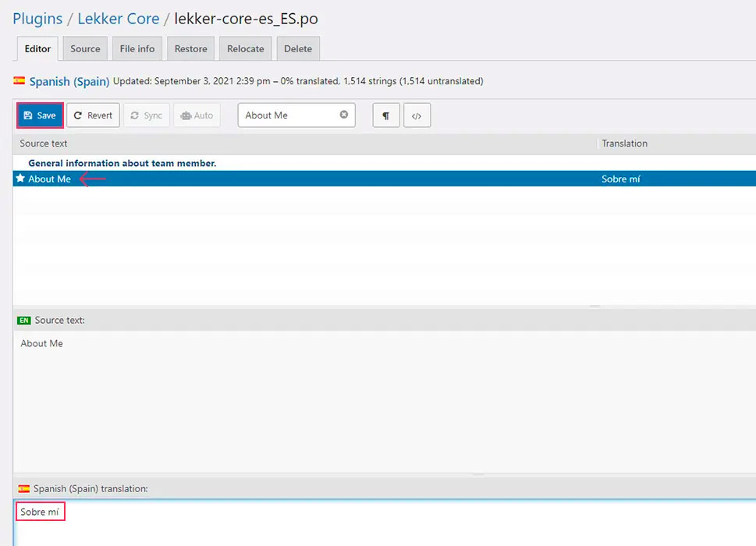Follow the Plugins breadcrumb link

[37, 19]
